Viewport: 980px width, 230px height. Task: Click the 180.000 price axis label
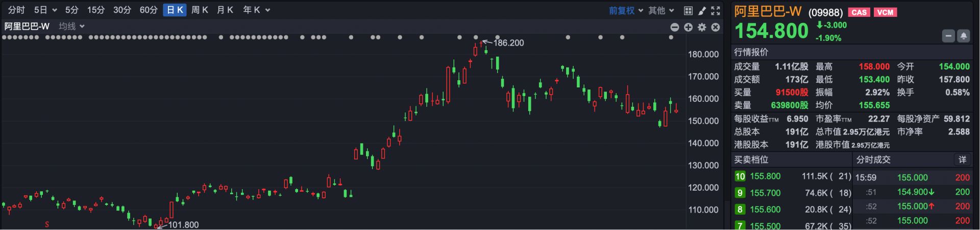[703, 54]
